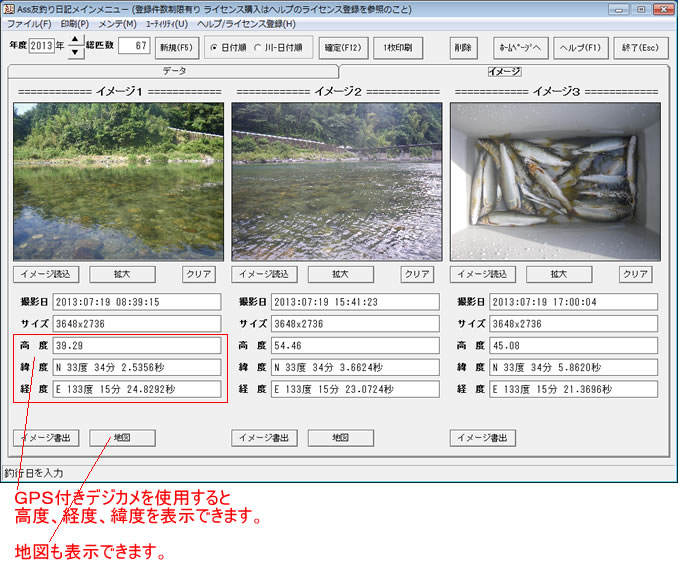Open the メンテ(M) menu
Screen dimensions: 689x573
click(x=117, y=23)
